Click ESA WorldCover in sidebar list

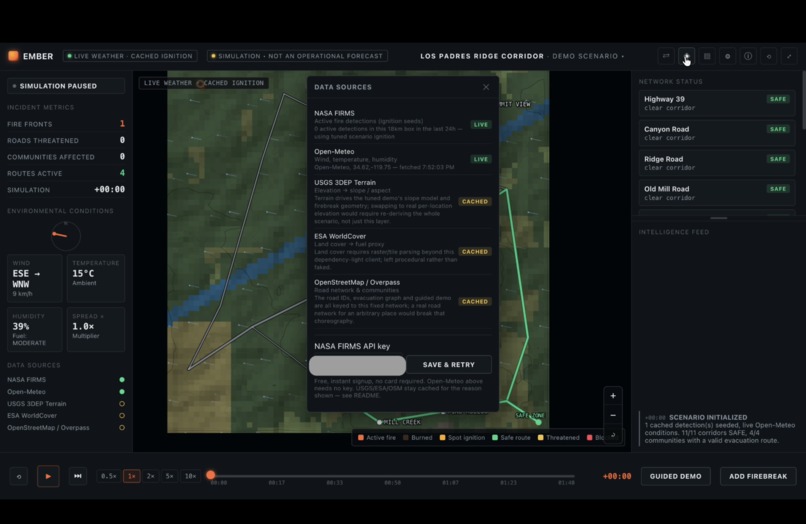coord(66,415)
